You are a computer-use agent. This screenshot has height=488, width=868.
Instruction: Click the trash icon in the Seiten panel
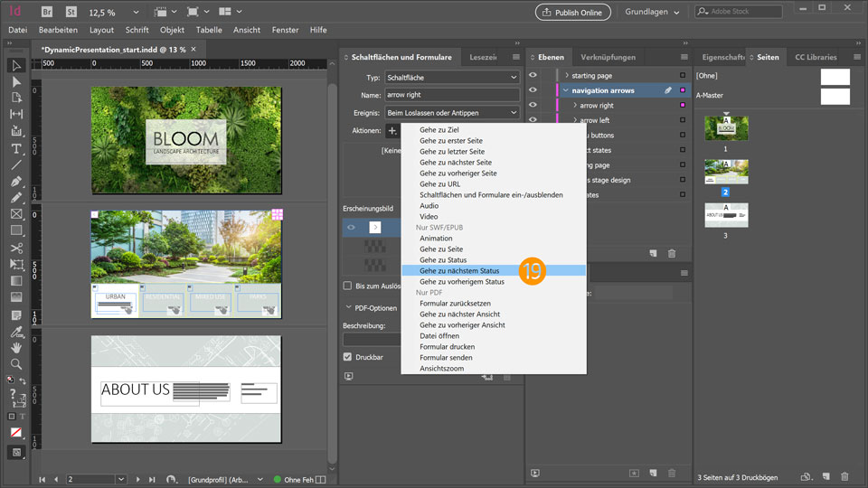844,476
